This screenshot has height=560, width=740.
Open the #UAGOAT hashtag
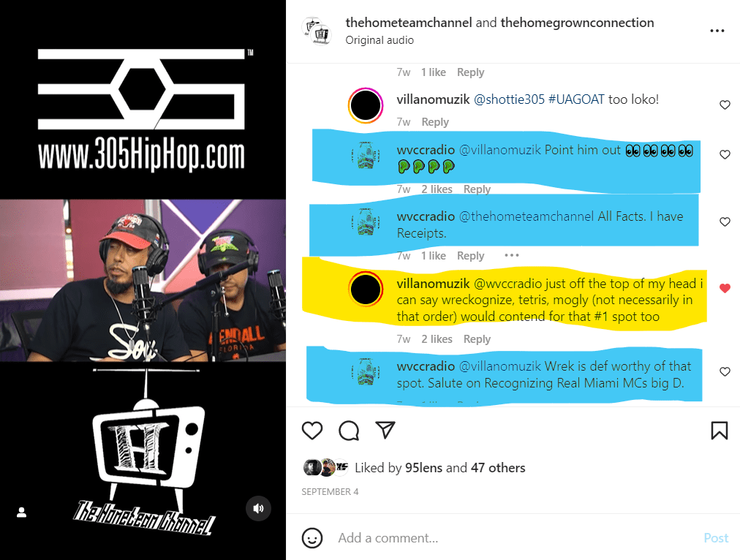576,99
